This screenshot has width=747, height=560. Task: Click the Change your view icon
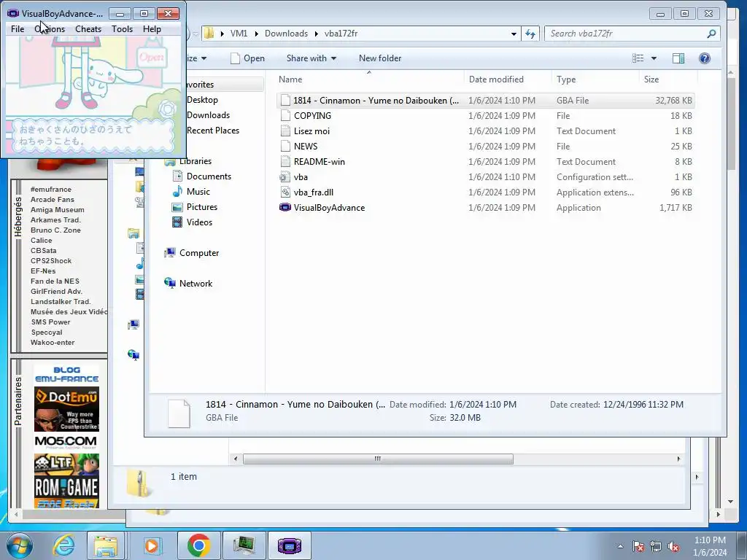point(638,58)
